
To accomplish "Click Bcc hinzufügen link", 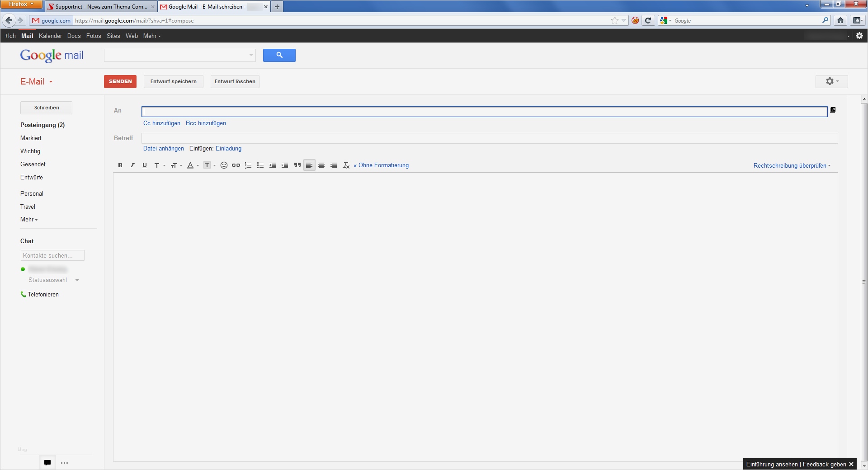I will [x=206, y=123].
